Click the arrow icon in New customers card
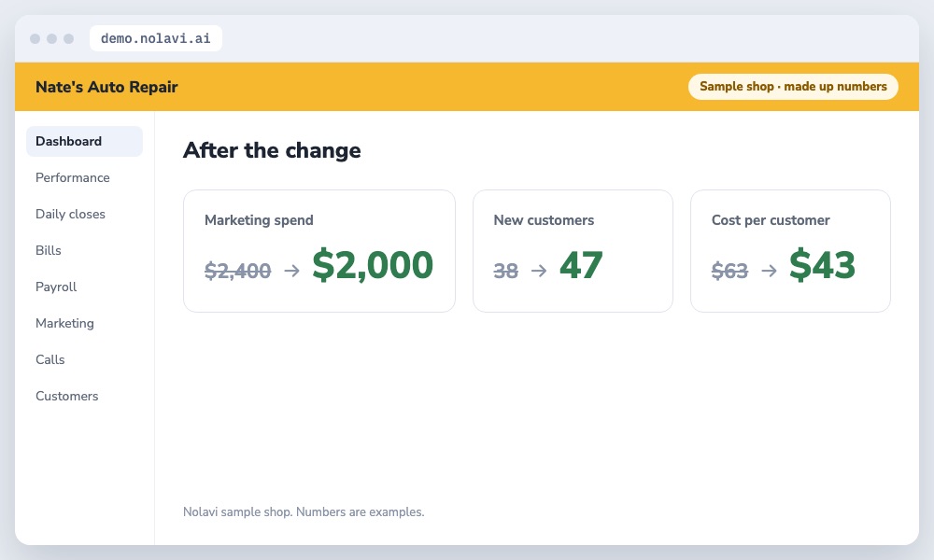This screenshot has height=560, width=934. click(x=539, y=271)
